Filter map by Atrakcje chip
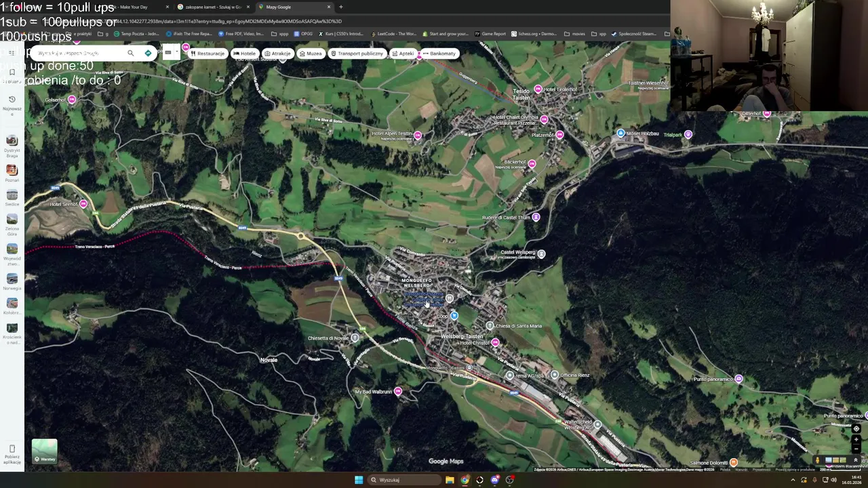 tap(277, 54)
